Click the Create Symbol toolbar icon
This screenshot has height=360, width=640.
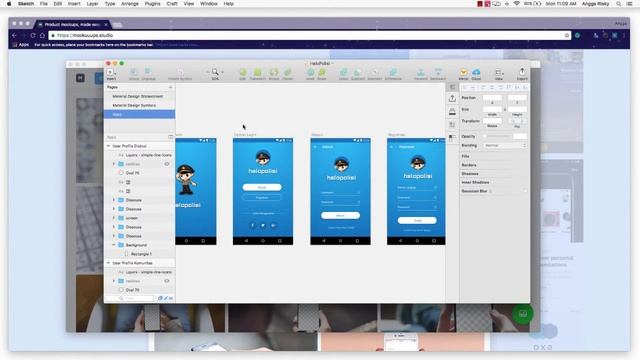pos(180,73)
